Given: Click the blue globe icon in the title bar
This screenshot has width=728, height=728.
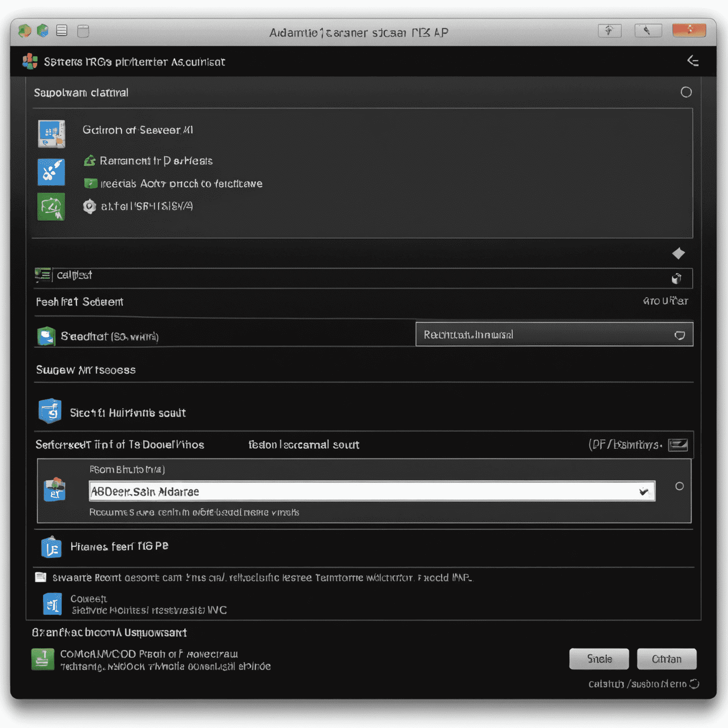Looking at the screenshot, I should 43,31.
